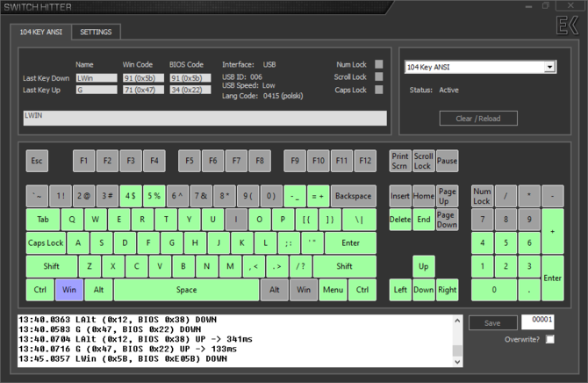Click the left Alt key
The image size is (588, 383).
[x=98, y=290]
